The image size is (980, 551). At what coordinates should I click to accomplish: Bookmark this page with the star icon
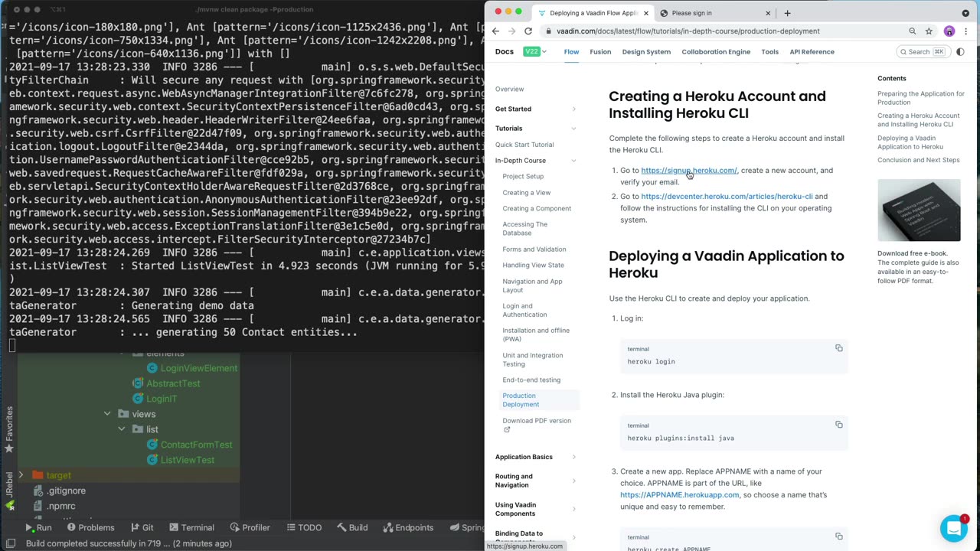(x=929, y=31)
